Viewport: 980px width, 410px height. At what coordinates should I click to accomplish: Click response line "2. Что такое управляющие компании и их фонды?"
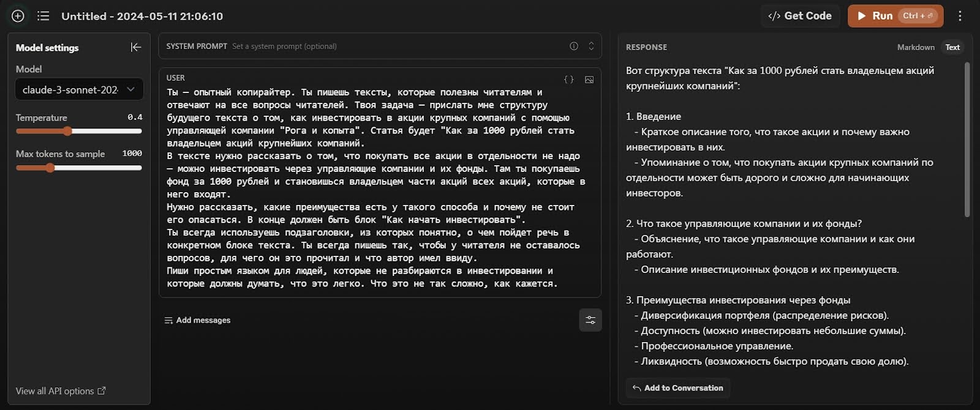[x=744, y=223]
